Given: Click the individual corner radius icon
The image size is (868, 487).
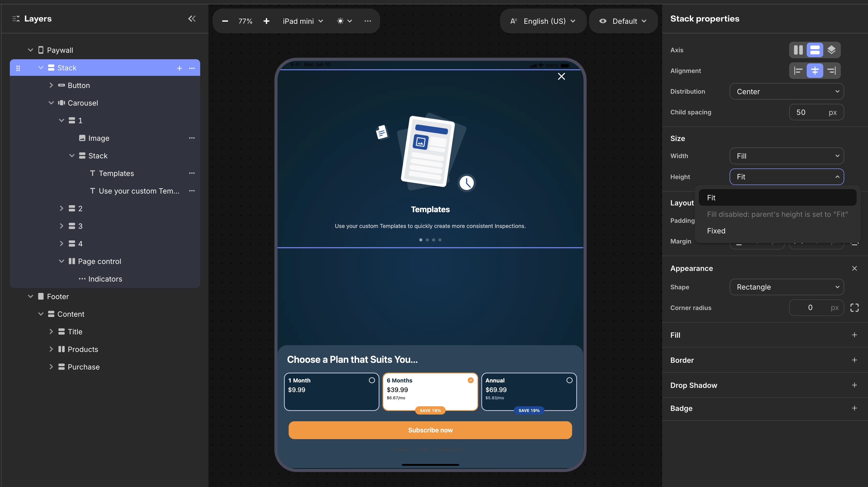Looking at the screenshot, I should pyautogui.click(x=854, y=307).
